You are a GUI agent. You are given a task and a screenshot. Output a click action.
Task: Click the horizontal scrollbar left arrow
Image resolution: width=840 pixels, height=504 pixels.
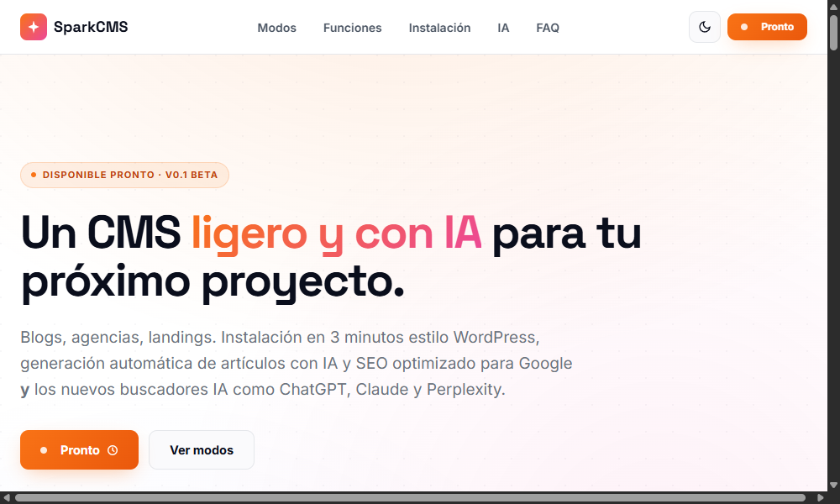click(7, 497)
